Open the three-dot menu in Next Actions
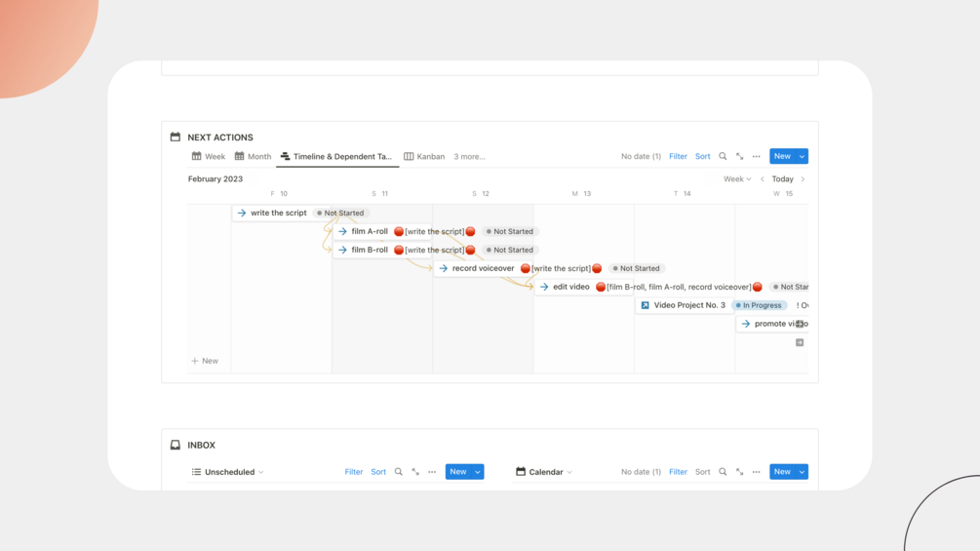Image resolution: width=980 pixels, height=551 pixels. click(756, 156)
